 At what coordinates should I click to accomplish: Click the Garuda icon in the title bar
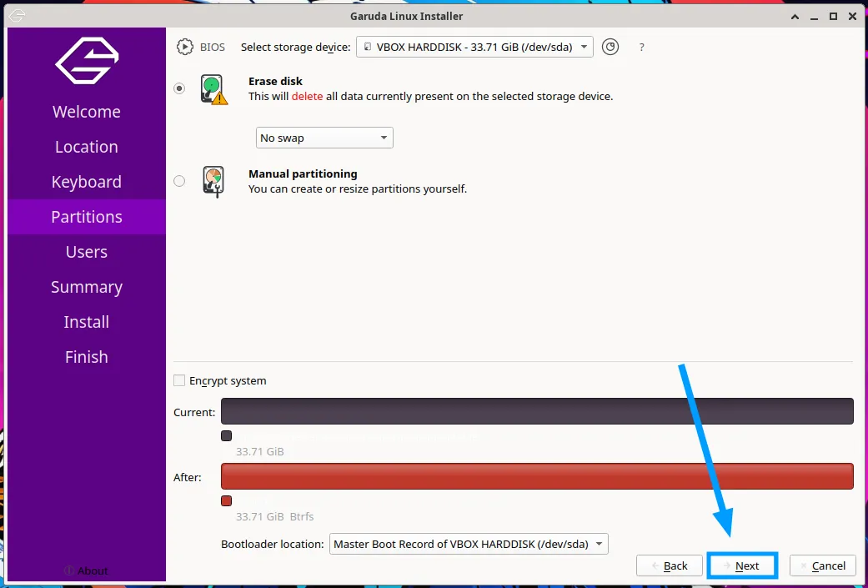[x=17, y=16]
